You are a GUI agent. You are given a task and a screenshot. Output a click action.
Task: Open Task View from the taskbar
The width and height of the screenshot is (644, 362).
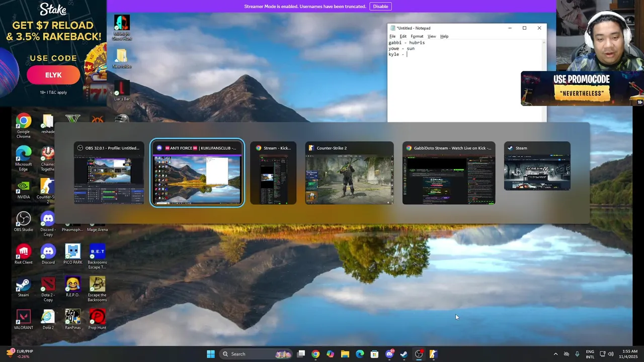(x=301, y=354)
